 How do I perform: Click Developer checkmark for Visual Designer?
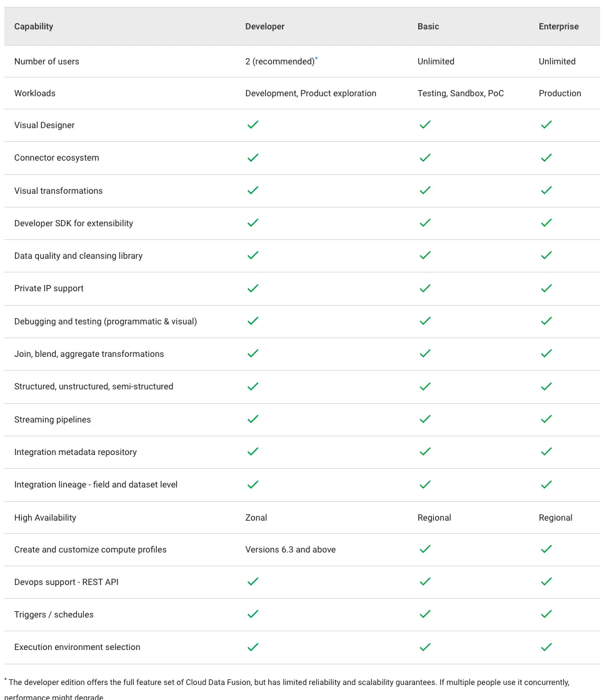253,124
